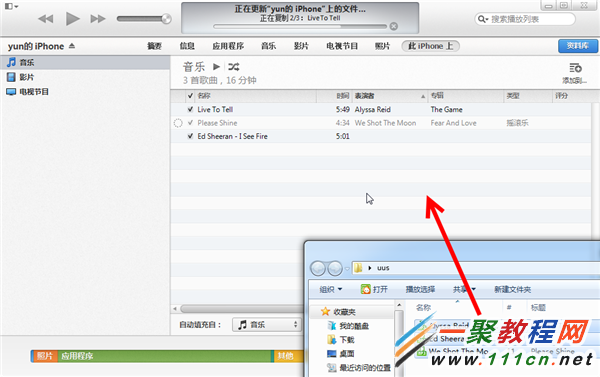Sort by the 评分 column header
600x377 pixels.
click(572, 96)
